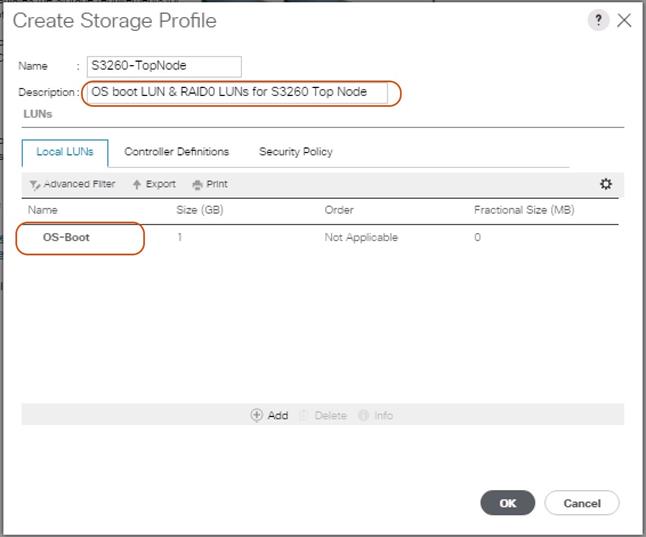Click the Add plus icon

click(x=257, y=416)
